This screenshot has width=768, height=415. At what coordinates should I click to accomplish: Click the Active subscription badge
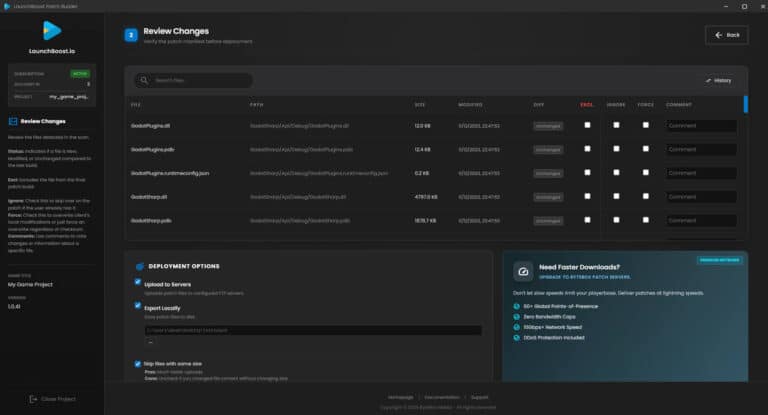point(80,74)
